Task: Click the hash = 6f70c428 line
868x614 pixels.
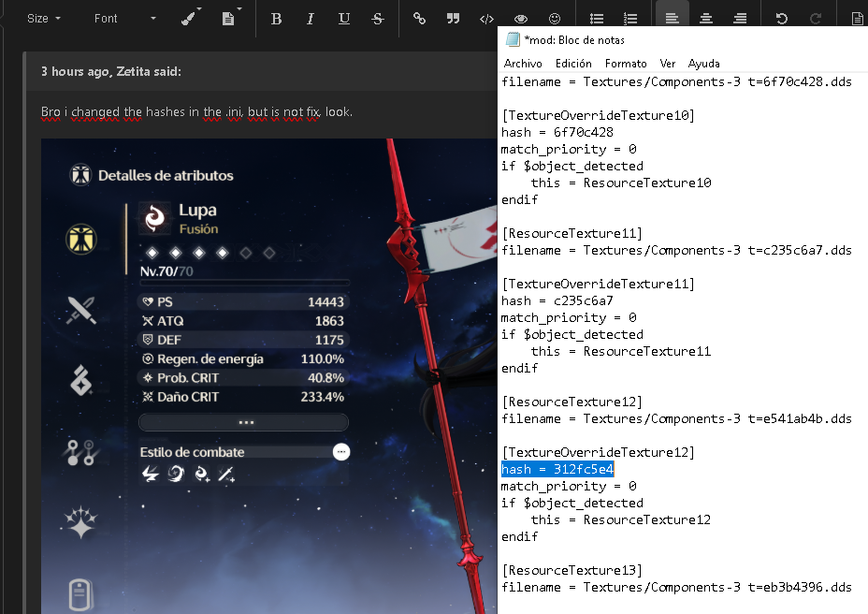Action: [557, 133]
